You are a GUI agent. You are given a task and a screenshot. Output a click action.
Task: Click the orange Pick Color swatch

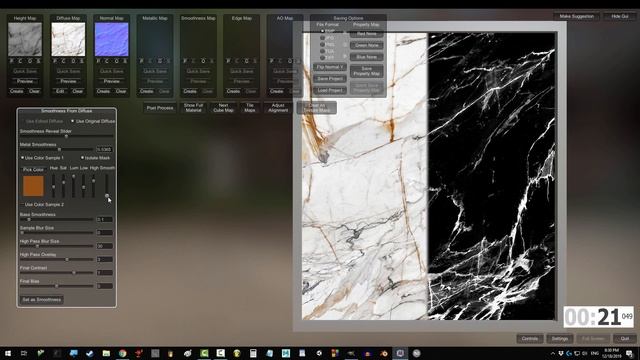pos(33,186)
